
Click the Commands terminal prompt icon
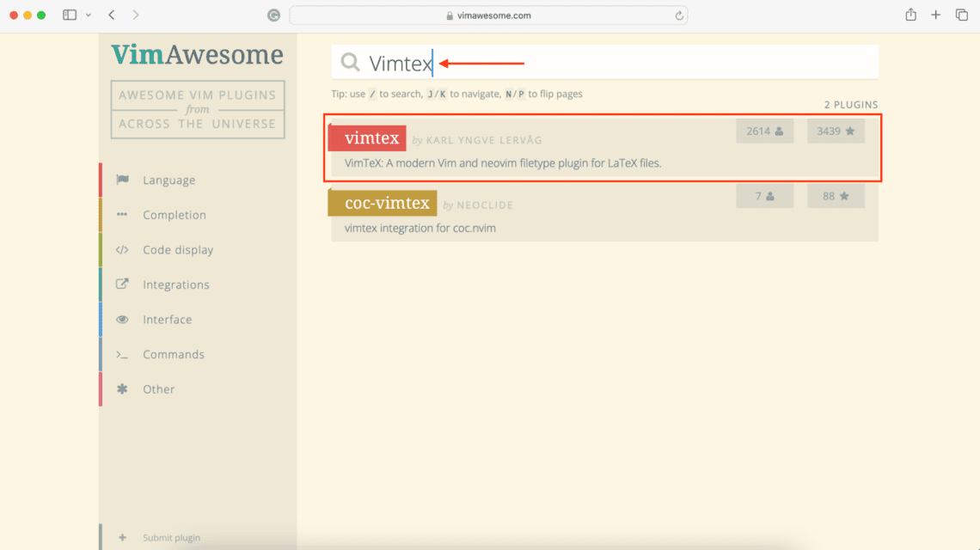pos(124,353)
